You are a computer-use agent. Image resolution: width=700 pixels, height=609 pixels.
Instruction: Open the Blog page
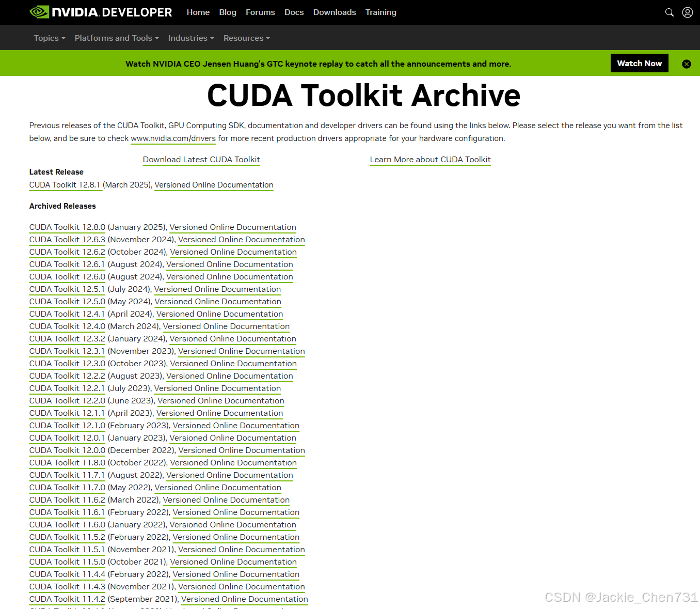[228, 12]
